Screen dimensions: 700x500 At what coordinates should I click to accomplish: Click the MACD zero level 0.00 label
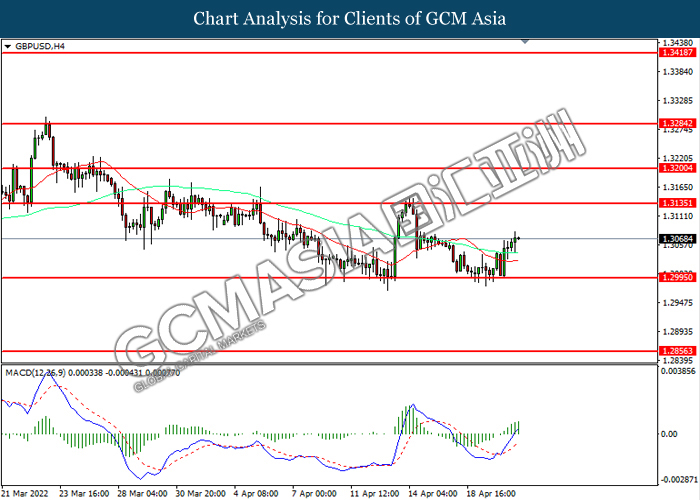tap(669, 434)
